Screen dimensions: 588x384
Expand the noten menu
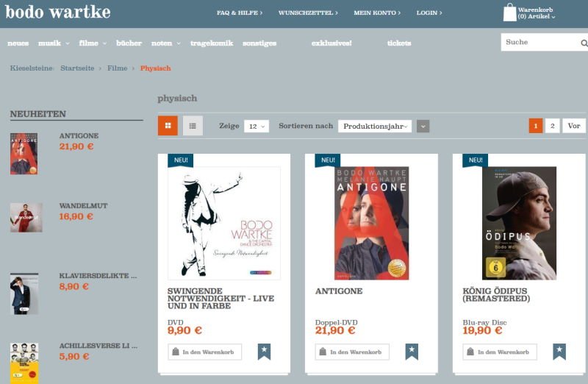[x=166, y=43]
